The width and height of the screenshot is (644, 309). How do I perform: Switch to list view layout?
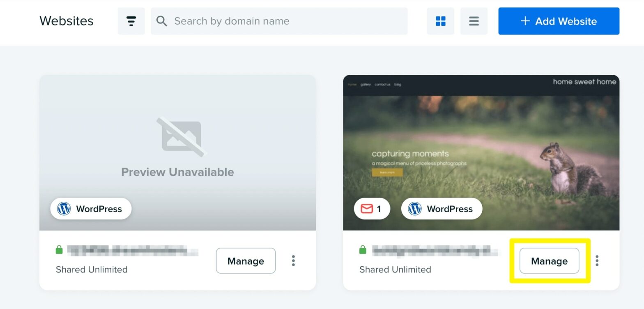[x=474, y=21]
